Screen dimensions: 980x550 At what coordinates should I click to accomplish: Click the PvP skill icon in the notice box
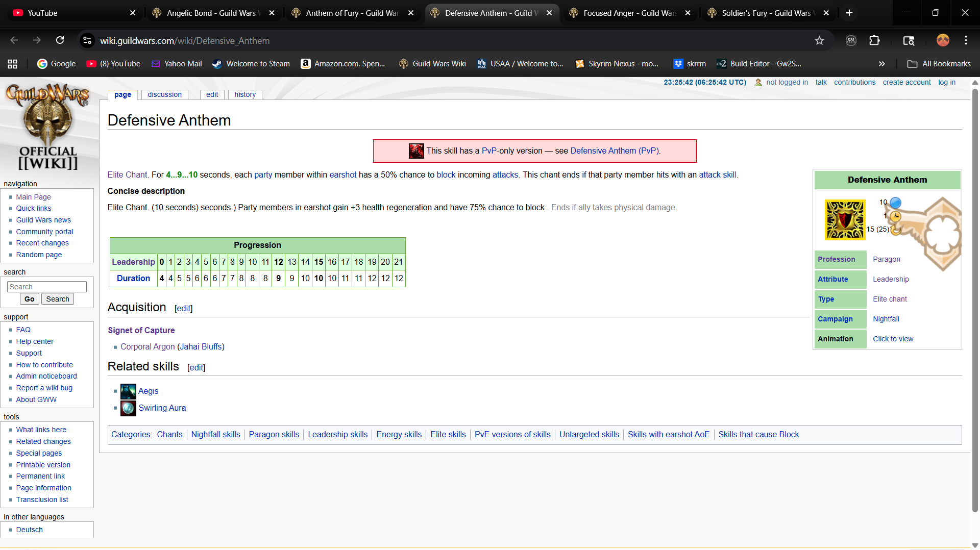416,151
